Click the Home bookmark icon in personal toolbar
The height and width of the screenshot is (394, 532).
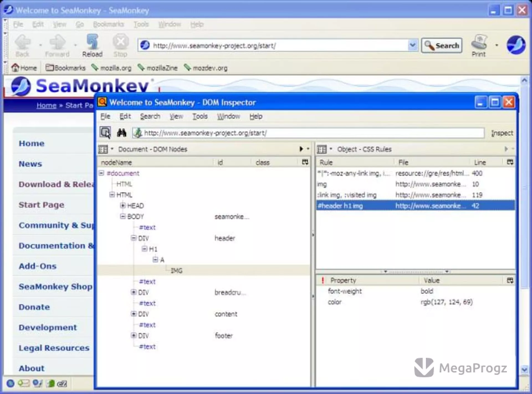(x=24, y=68)
